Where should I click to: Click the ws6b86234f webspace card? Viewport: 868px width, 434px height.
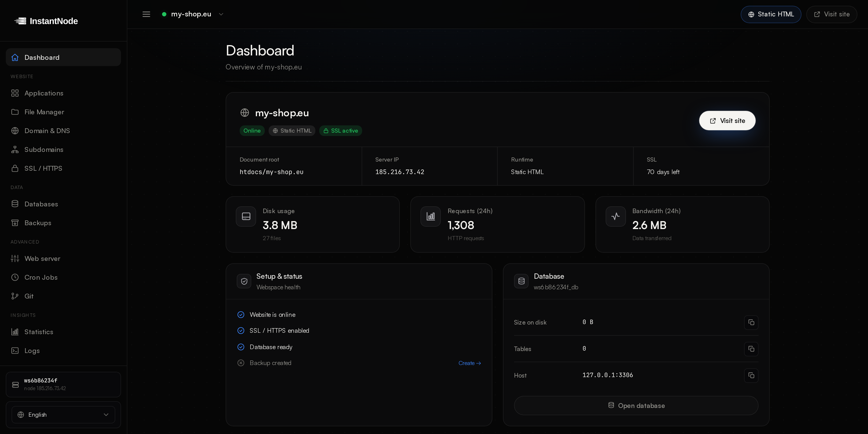coord(63,385)
